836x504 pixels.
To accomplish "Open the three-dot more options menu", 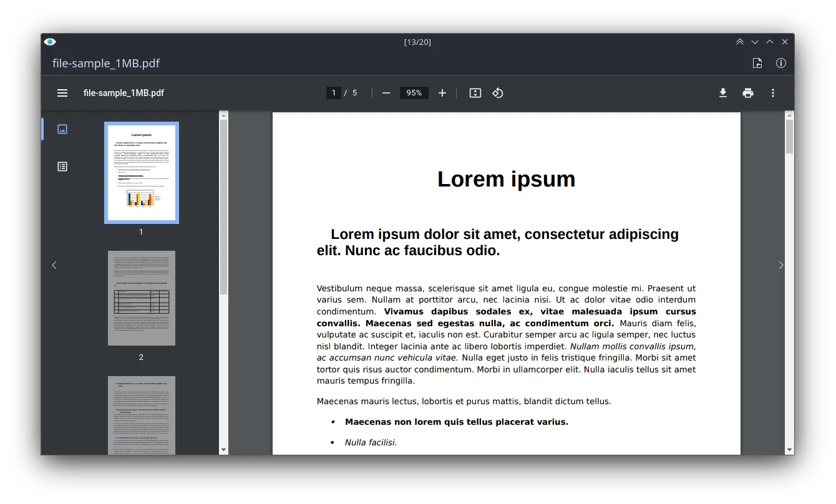I will coord(772,92).
